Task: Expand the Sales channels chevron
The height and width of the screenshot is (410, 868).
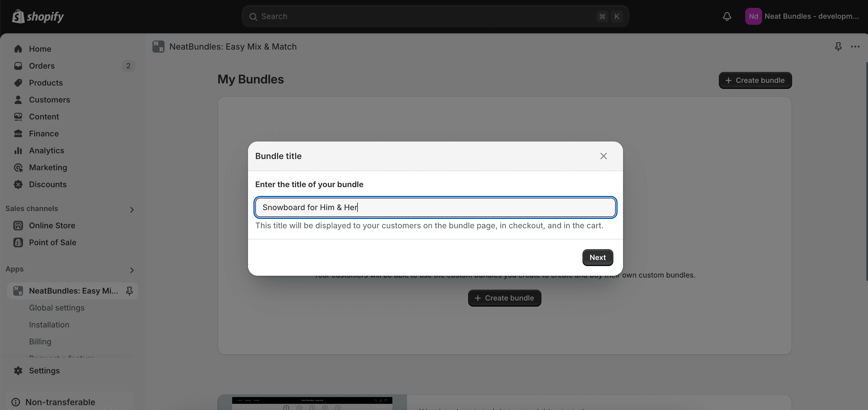Action: pos(132,210)
